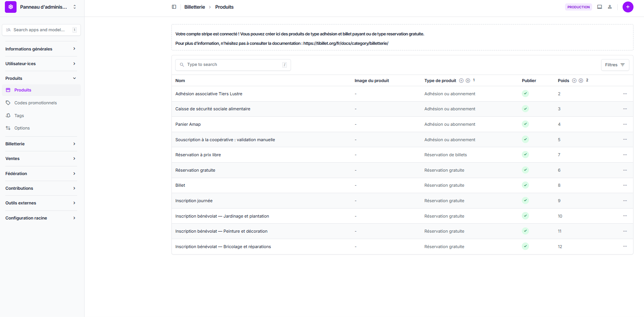Expand the Ventes sidebar section

pyautogui.click(x=41, y=158)
